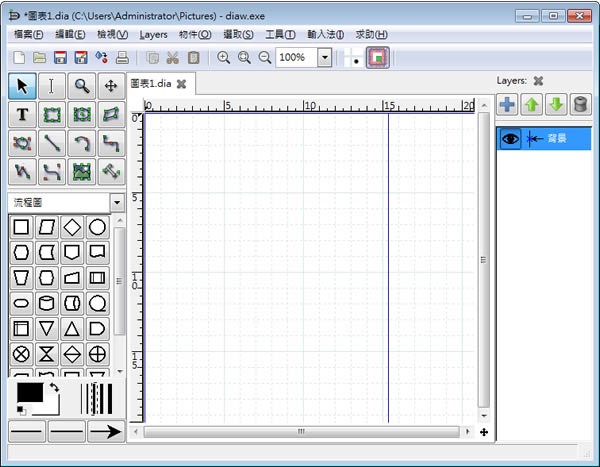This screenshot has width=600, height=467.
Task: Click the print icon in toolbar
Action: click(x=122, y=58)
